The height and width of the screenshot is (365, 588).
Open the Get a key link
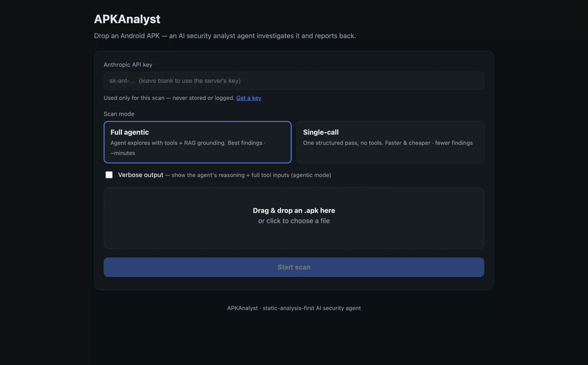[249, 98]
